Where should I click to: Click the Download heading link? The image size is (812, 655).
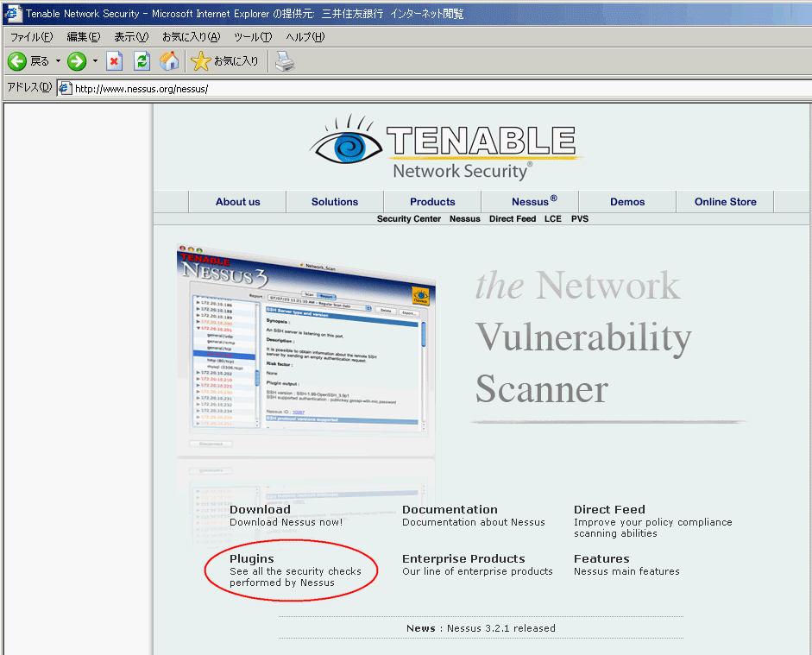260,509
